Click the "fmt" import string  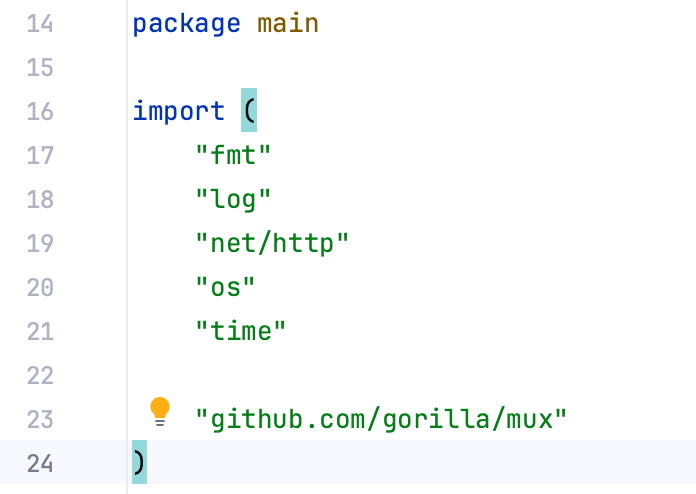click(233, 155)
